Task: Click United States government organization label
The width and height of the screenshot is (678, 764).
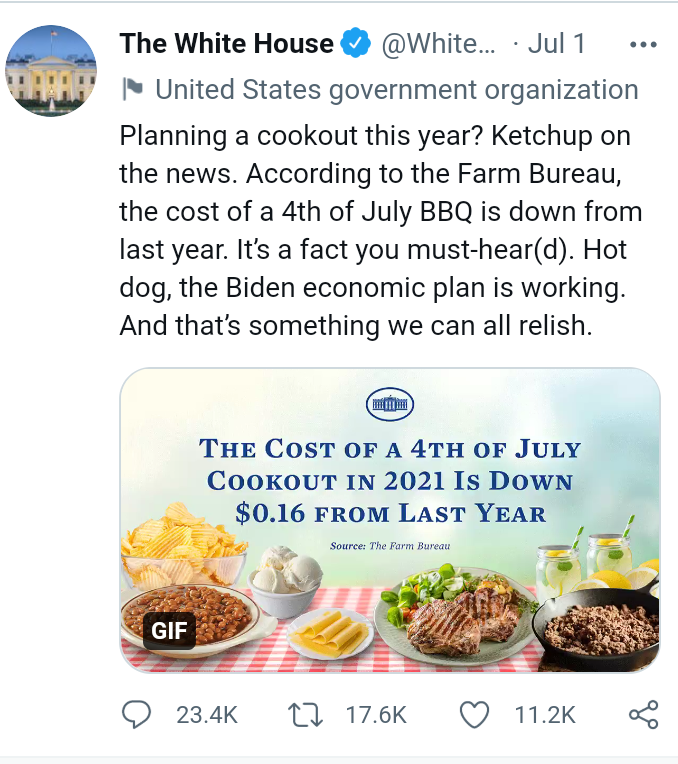Action: tap(396, 90)
